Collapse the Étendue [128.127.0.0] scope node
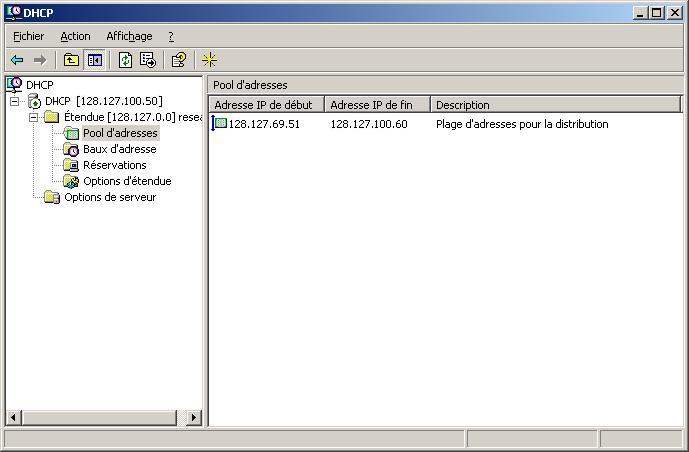Screen dimensions: 689x452 [33, 117]
